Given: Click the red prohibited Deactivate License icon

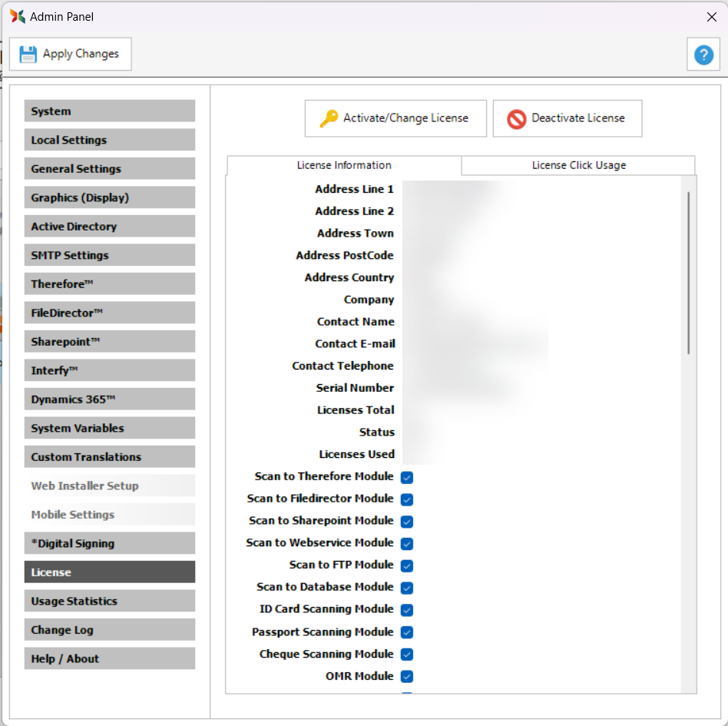Looking at the screenshot, I should (517, 119).
